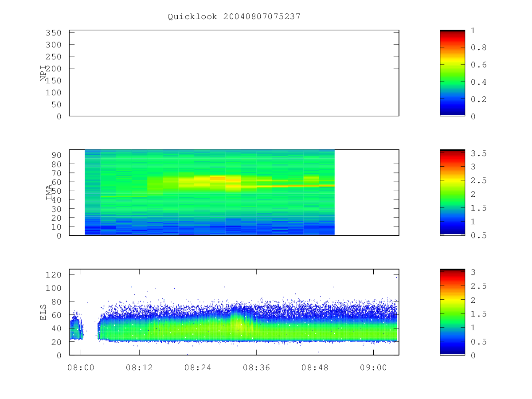Screen dimensions: 532x399
Task: Click the 08:24 time axis label
Action: [x=198, y=368]
